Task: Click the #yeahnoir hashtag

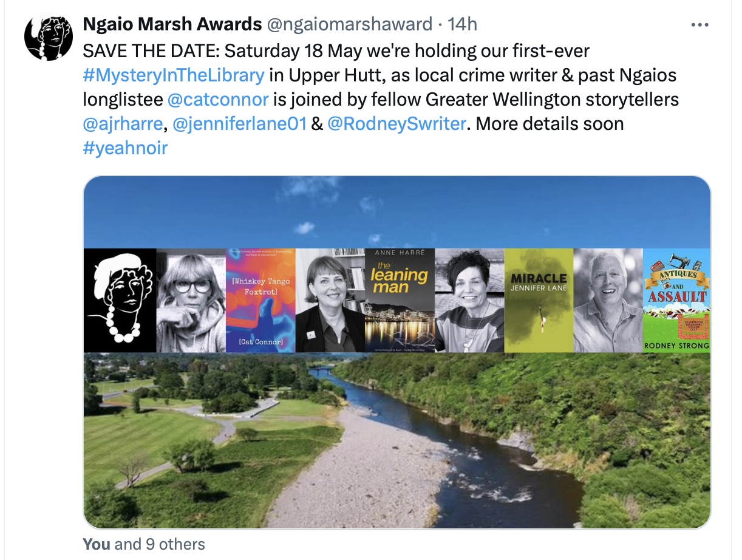Action: click(x=125, y=148)
